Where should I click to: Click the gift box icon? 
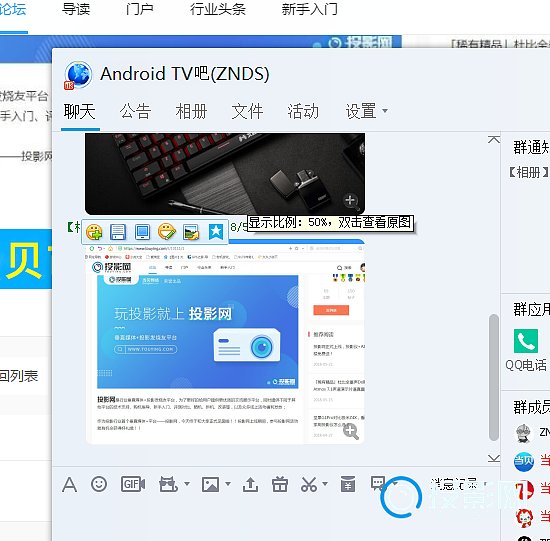280,485
